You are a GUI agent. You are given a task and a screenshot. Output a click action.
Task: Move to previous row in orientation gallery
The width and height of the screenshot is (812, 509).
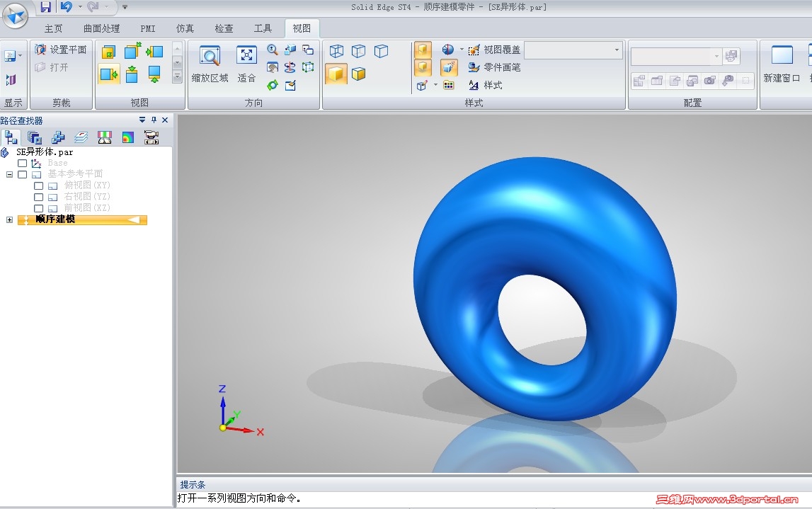[177, 49]
